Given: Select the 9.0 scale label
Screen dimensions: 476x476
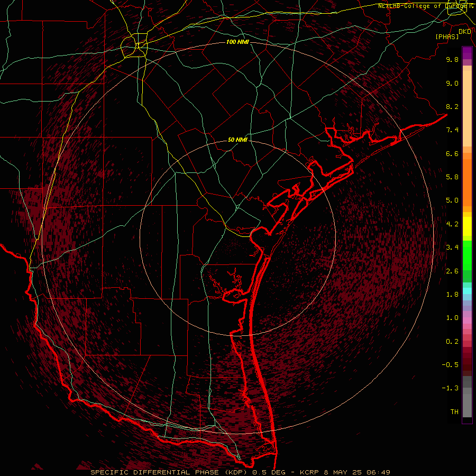Looking at the screenshot, I should click(452, 83).
